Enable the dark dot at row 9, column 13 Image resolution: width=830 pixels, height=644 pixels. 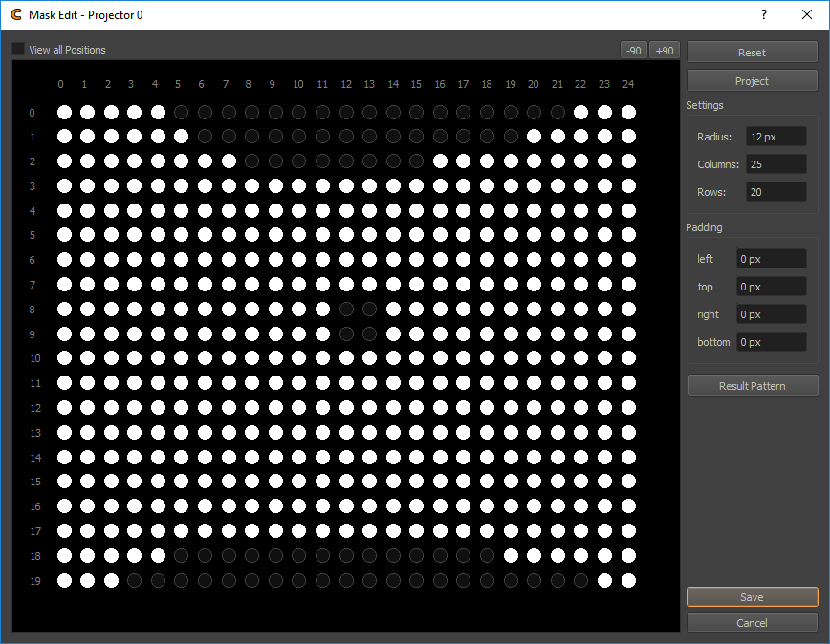coord(369,334)
